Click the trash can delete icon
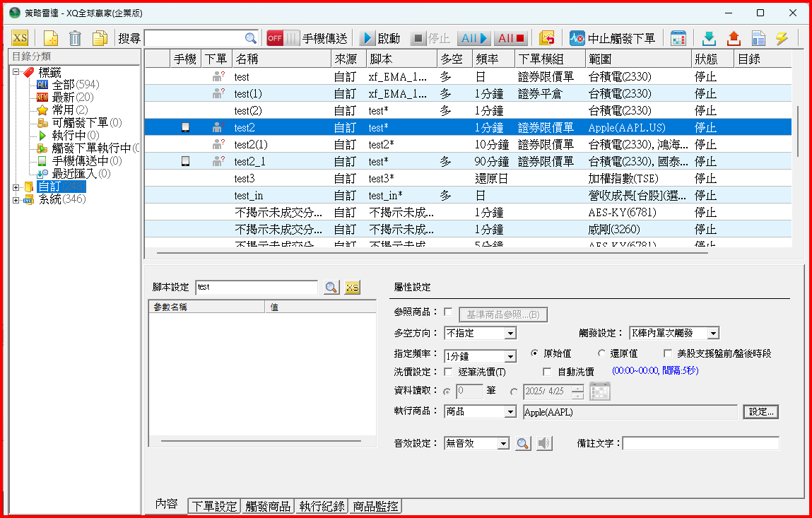 pos(75,38)
